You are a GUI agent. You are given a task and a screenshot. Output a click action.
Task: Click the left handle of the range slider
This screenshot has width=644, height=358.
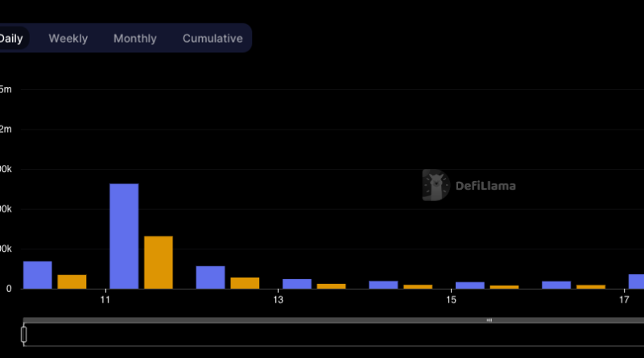click(x=24, y=335)
